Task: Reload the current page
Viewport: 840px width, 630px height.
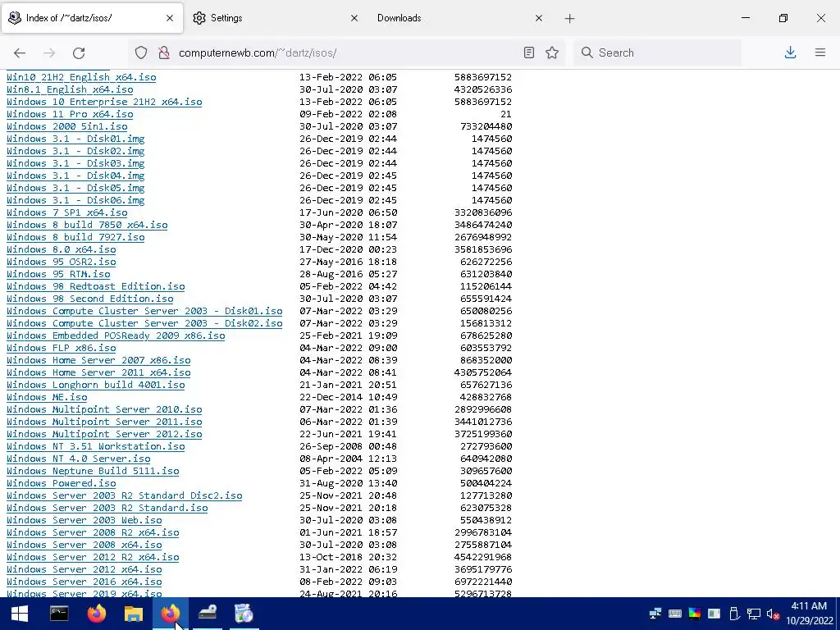Action: pyautogui.click(x=79, y=52)
